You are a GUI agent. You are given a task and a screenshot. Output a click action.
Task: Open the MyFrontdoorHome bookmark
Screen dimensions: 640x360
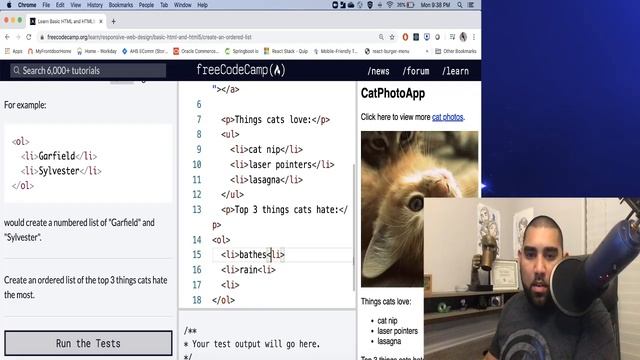(x=49, y=51)
